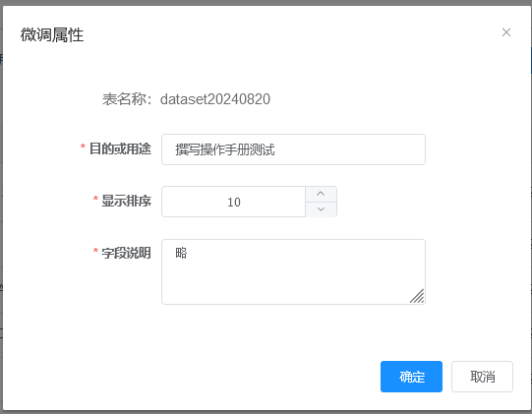Click the 表名称 label
The height and width of the screenshot is (414, 532).
(124, 99)
